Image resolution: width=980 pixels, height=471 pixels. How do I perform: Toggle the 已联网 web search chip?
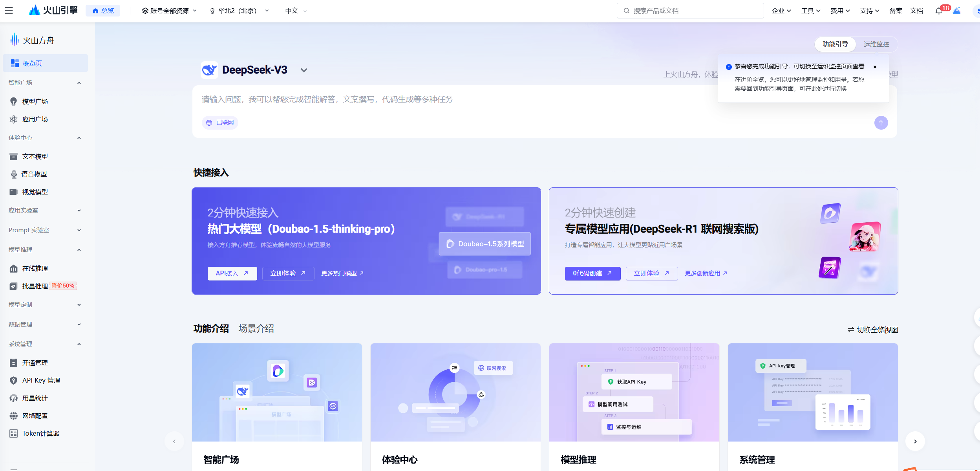click(220, 123)
